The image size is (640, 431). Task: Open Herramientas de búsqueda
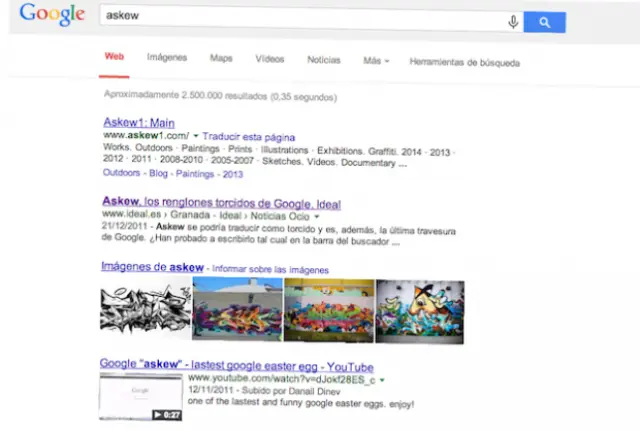(464, 61)
